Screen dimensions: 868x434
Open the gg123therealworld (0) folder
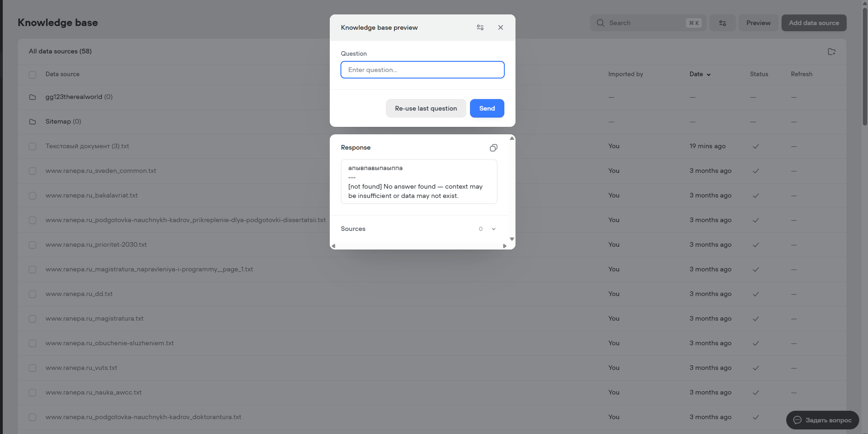point(79,97)
